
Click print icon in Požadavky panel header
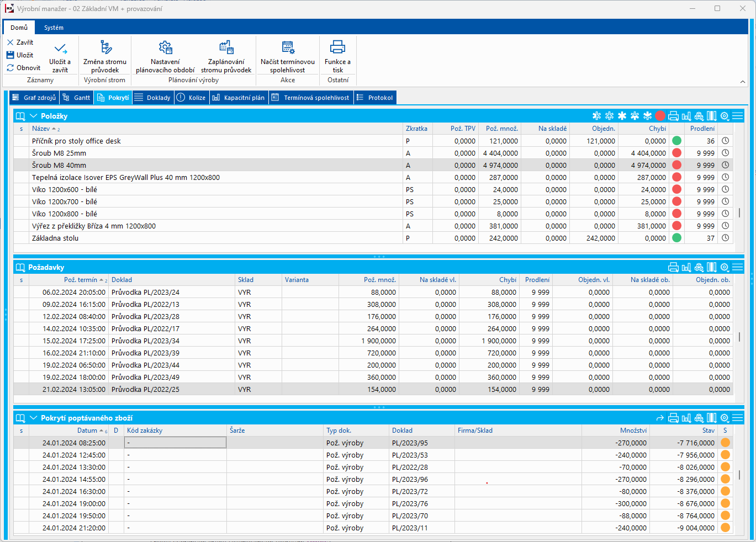coord(673,267)
